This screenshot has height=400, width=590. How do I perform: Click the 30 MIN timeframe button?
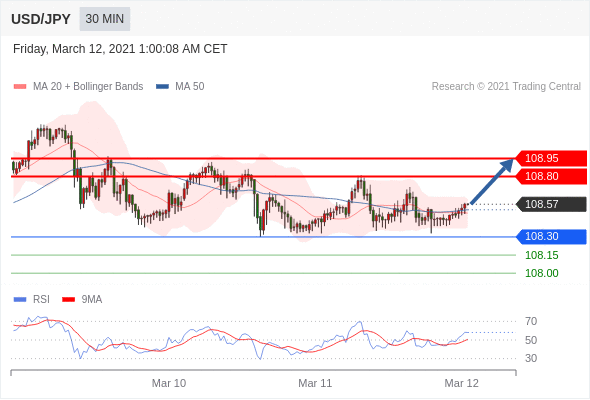coord(105,19)
